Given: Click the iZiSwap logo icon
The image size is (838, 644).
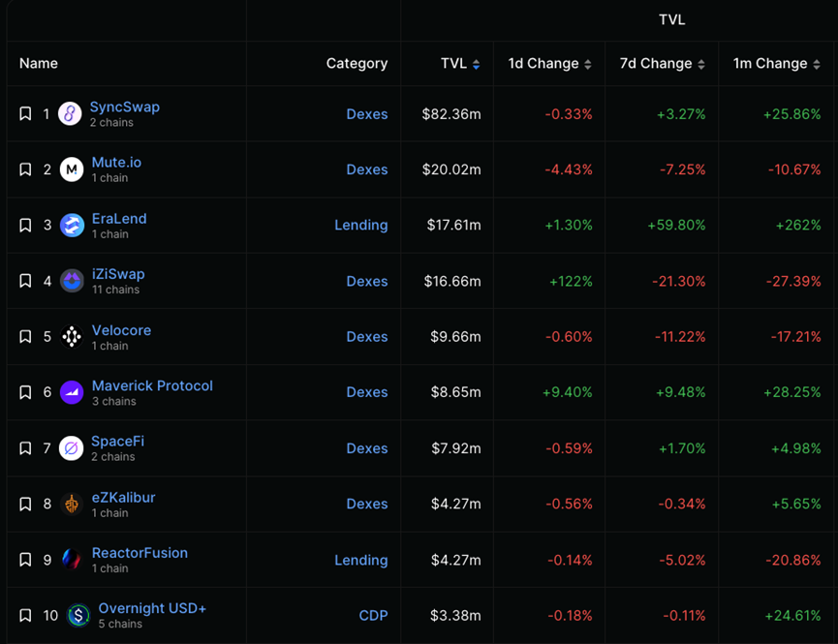Looking at the screenshot, I should [x=72, y=281].
